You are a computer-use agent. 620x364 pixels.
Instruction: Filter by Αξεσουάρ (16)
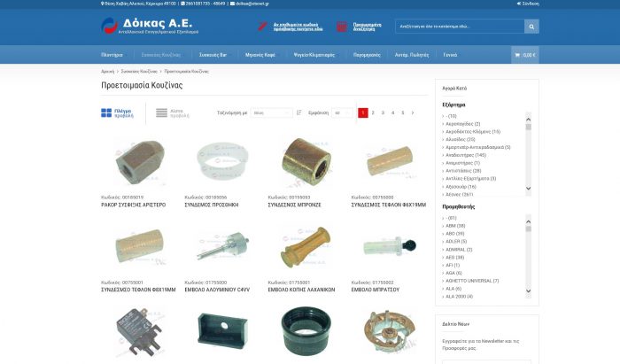[461, 187]
